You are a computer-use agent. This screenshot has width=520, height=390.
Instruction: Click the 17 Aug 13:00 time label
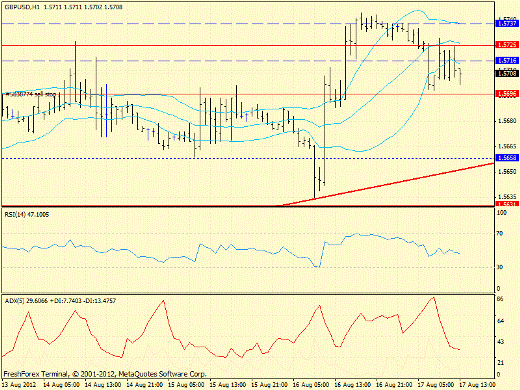click(x=478, y=385)
